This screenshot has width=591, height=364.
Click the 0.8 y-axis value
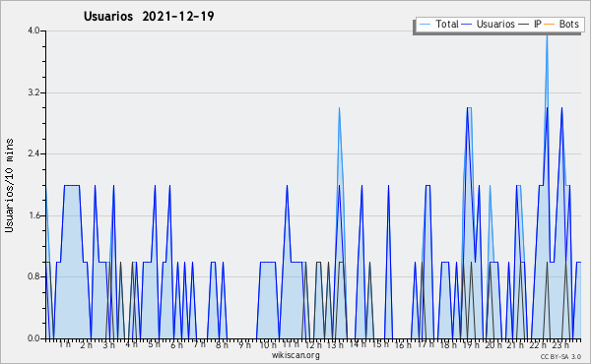point(33,277)
